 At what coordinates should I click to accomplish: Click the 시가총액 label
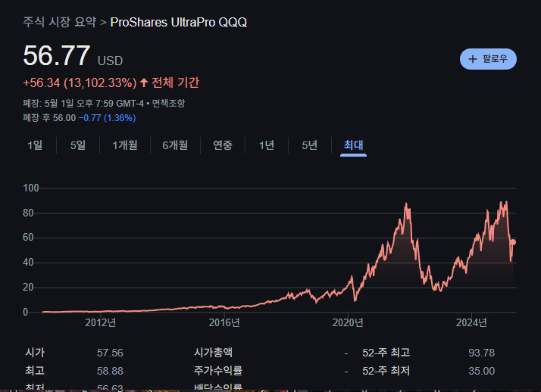[x=213, y=353]
